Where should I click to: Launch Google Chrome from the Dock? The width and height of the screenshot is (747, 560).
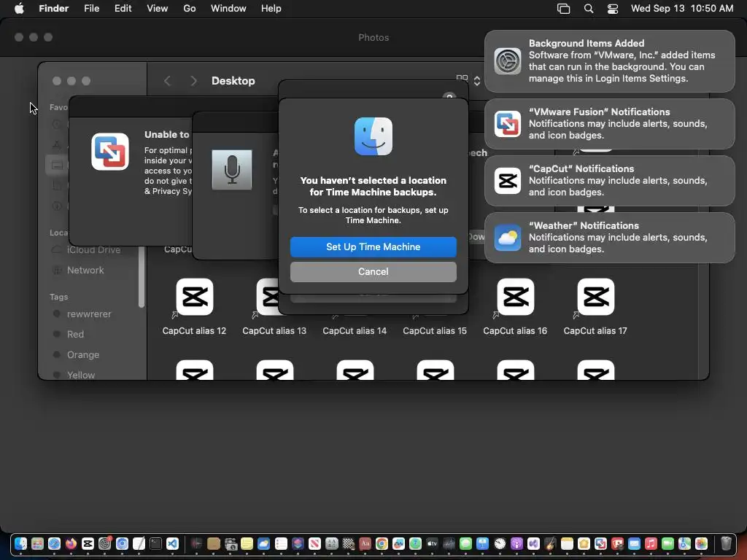pos(382,544)
